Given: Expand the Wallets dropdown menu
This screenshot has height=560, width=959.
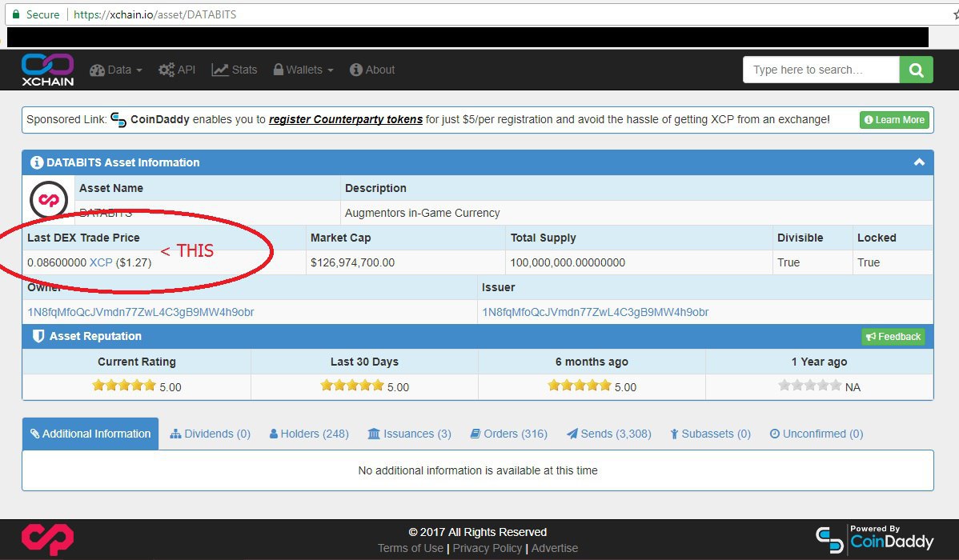Looking at the screenshot, I should pos(303,70).
